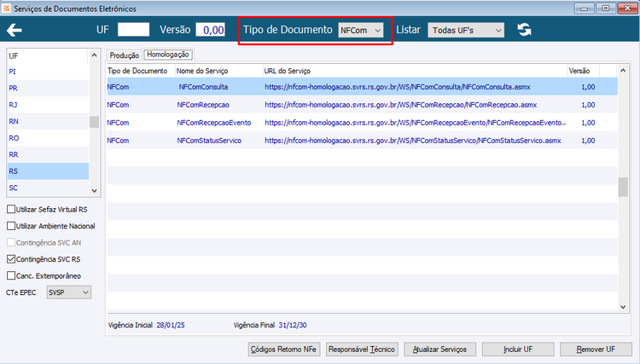Select SC in the UF list
Screen dimensions: 640x364
click(x=48, y=188)
